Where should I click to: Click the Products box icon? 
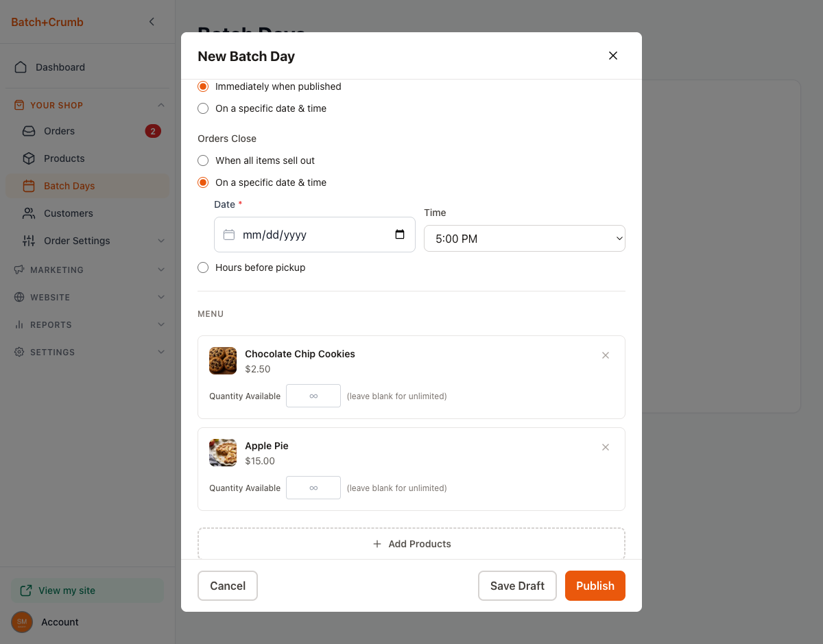pyautogui.click(x=29, y=158)
